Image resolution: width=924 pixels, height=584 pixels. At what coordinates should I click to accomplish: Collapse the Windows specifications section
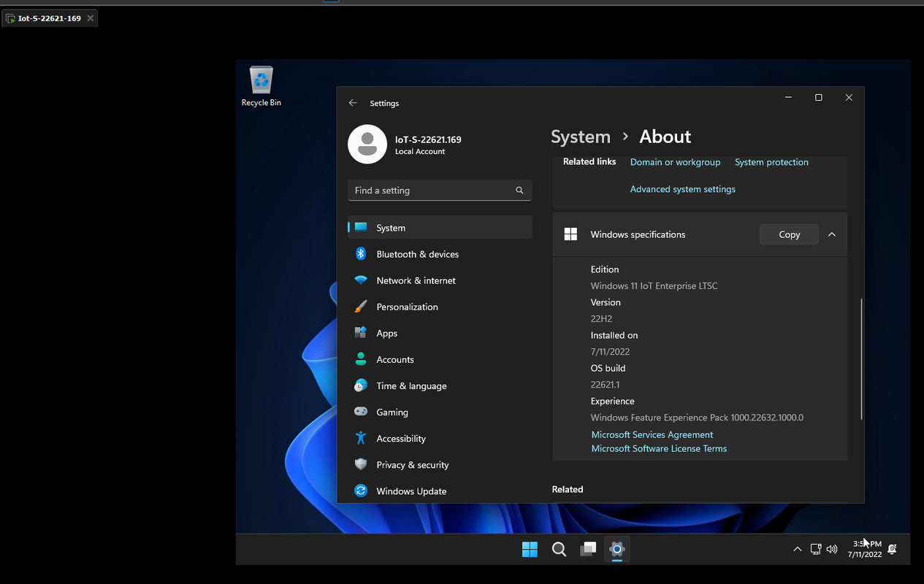pos(832,234)
